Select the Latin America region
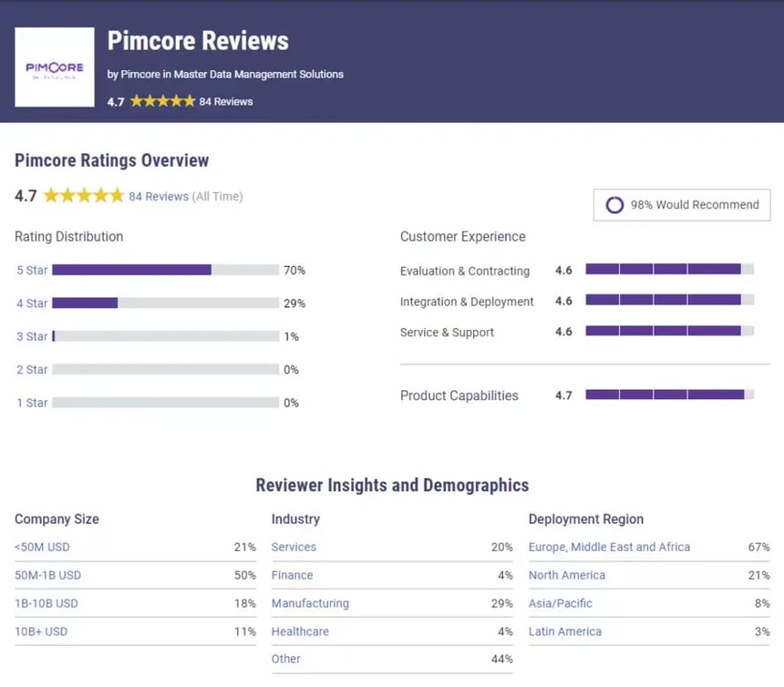The image size is (784, 687). coord(565,631)
